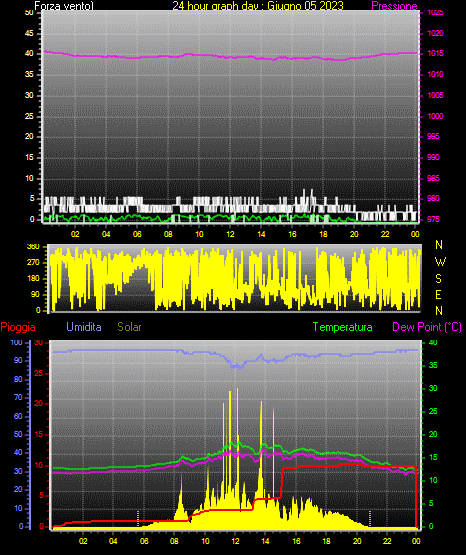Click the 'W' compass direction label

pyautogui.click(x=440, y=262)
